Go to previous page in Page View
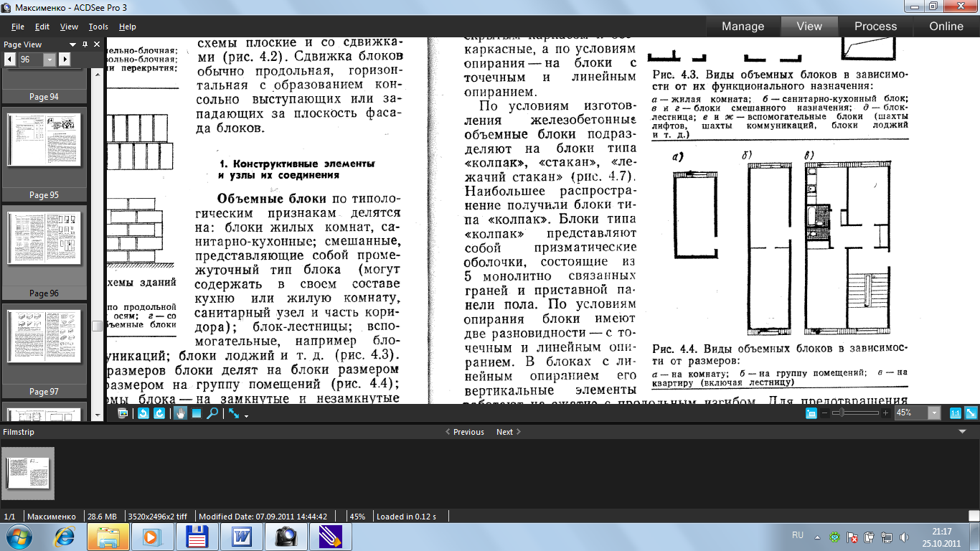Viewport: 980px width, 551px height. 11,59
